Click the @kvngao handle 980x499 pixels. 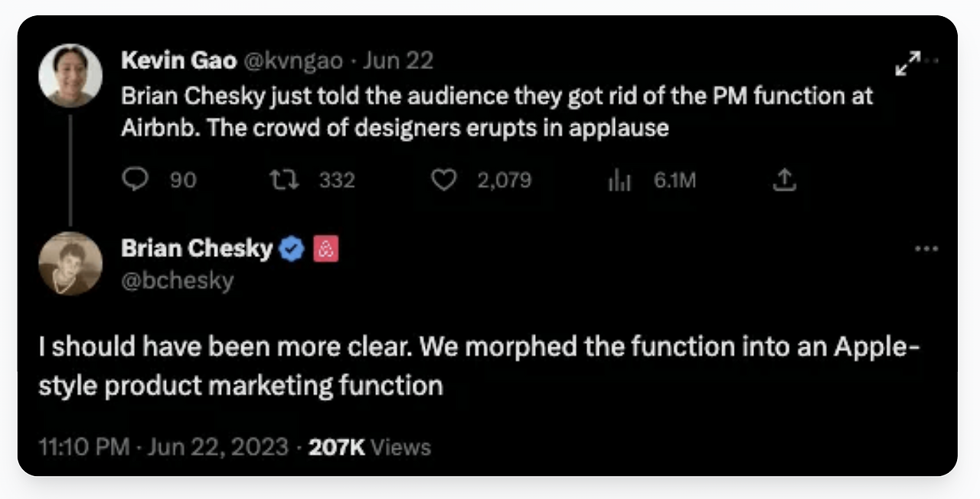point(295,61)
